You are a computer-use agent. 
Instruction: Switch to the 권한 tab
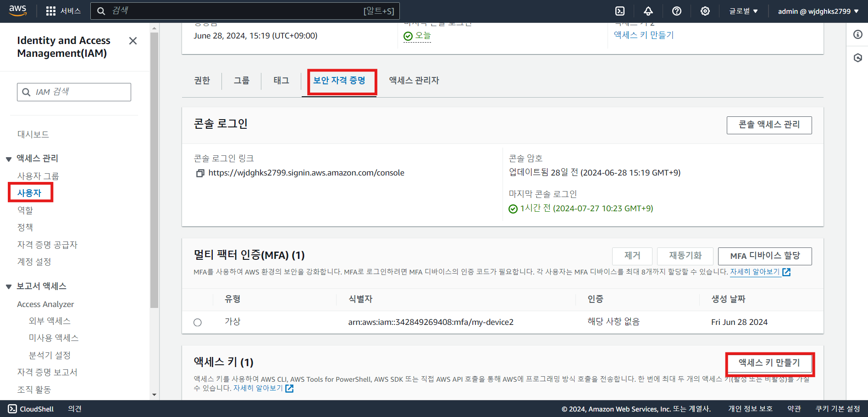pos(202,81)
